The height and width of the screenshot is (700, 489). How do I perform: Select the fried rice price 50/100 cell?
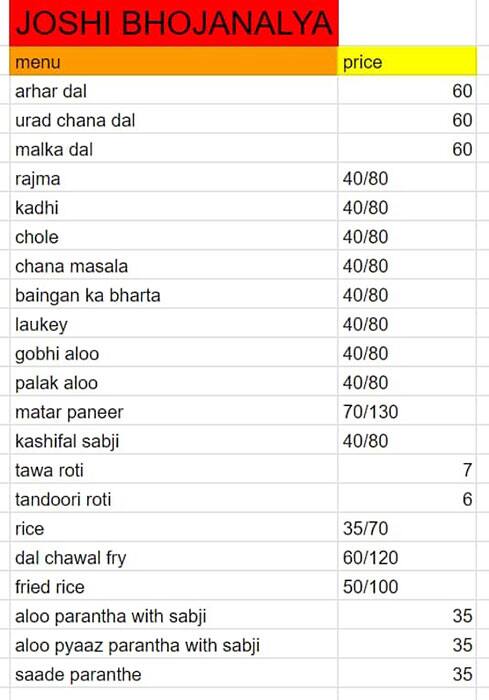407,586
